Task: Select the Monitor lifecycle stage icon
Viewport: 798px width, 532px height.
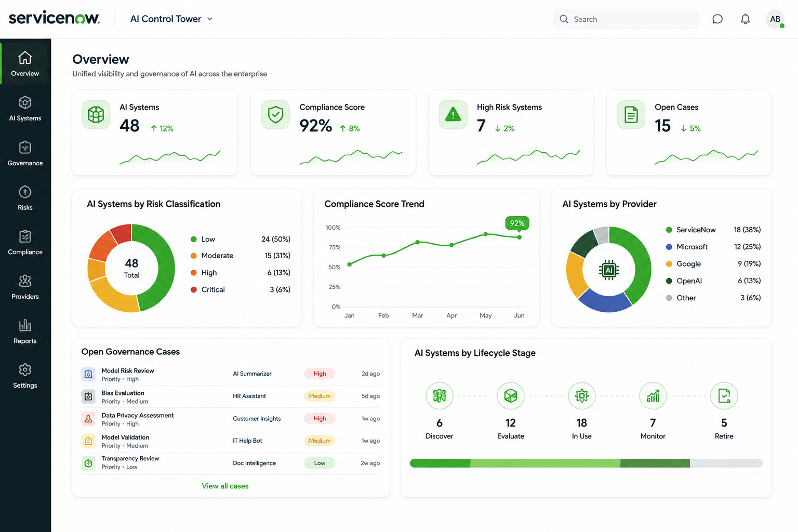Action: [653, 396]
